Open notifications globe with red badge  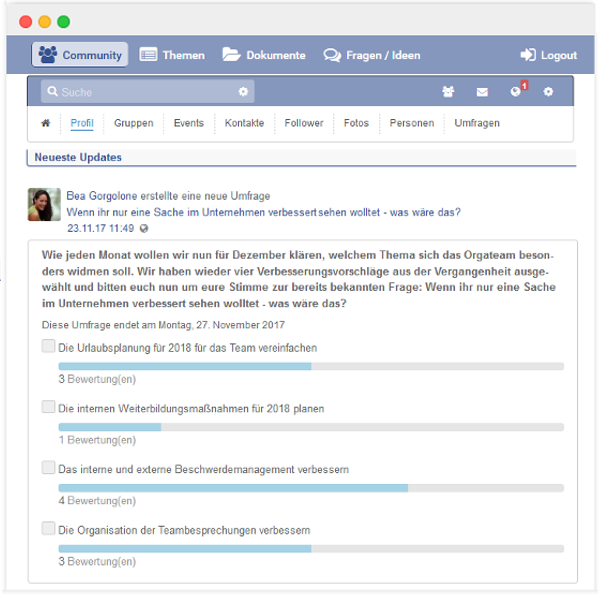(516, 92)
